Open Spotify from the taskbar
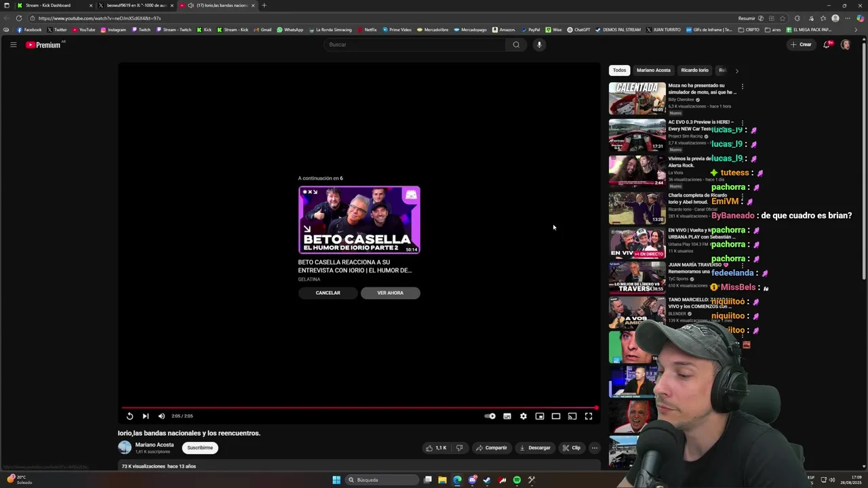 [x=517, y=480]
